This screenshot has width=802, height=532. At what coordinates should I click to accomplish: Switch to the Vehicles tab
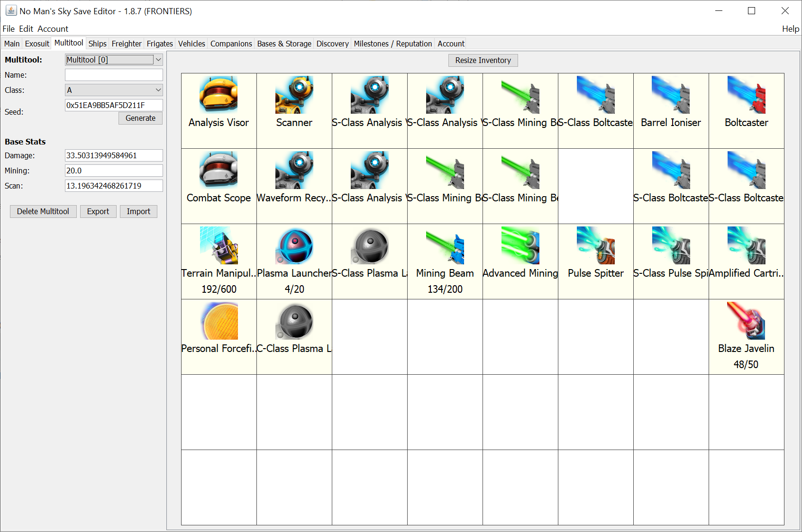tap(191, 44)
